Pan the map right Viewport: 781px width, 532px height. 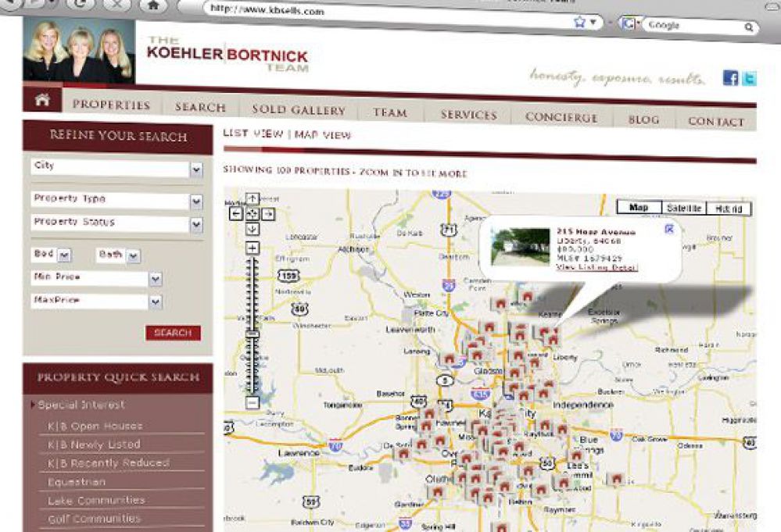268,214
